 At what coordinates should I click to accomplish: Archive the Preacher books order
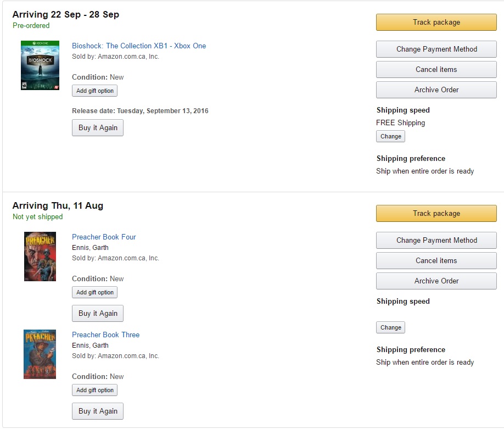[436, 281]
